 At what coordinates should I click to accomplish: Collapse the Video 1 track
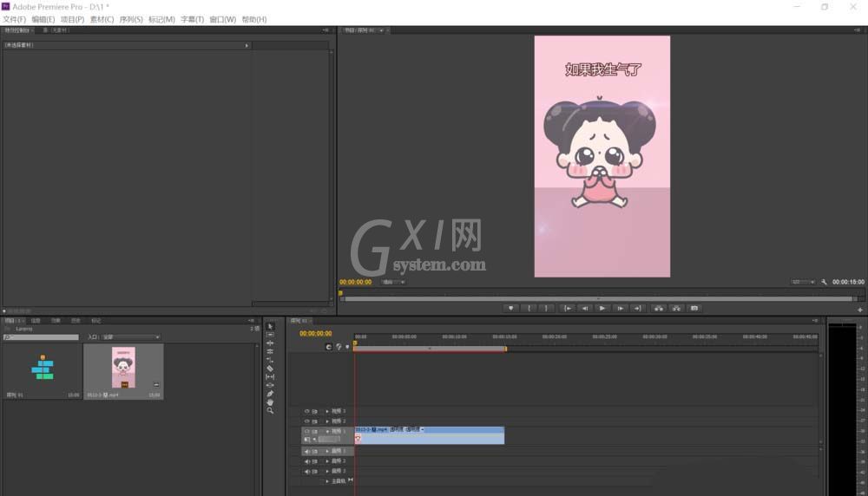(327, 431)
